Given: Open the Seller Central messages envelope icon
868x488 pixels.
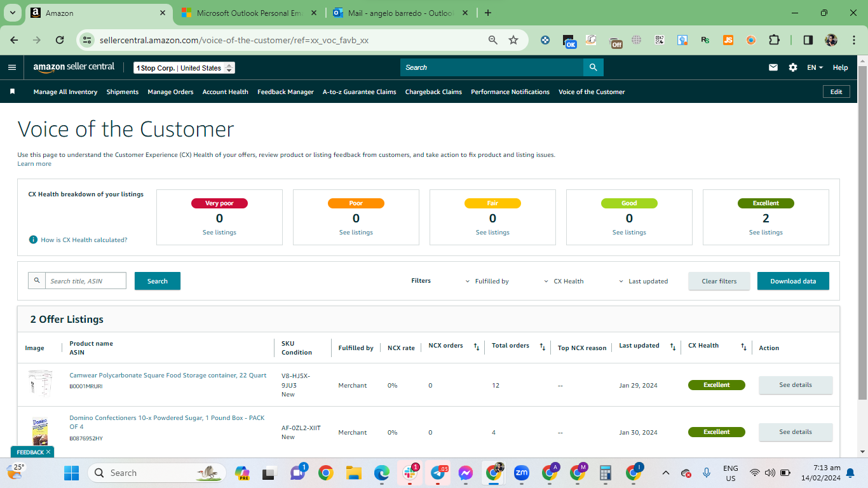Looking at the screenshot, I should click(773, 67).
